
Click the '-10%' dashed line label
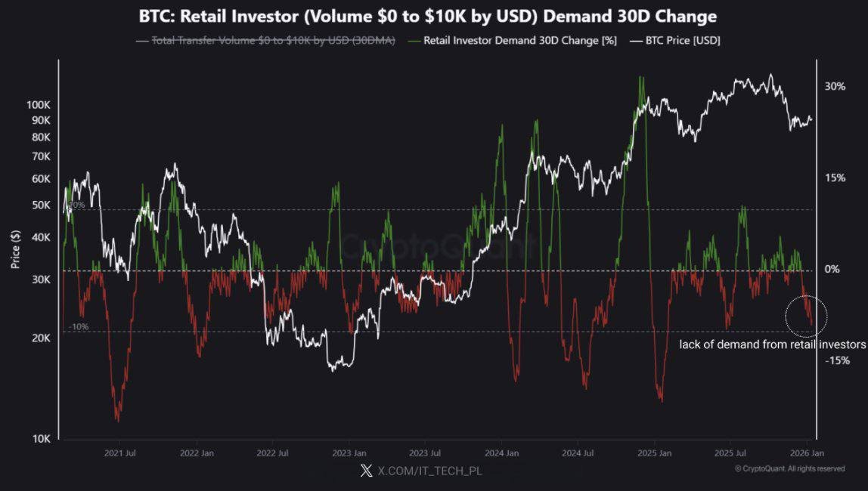click(79, 327)
